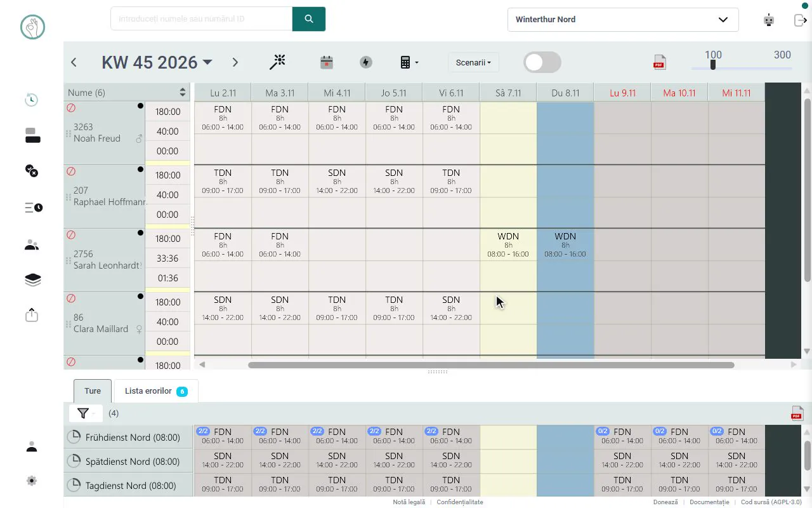Open the Winterthur Nord location dropdown
812x508 pixels.
(x=623, y=19)
